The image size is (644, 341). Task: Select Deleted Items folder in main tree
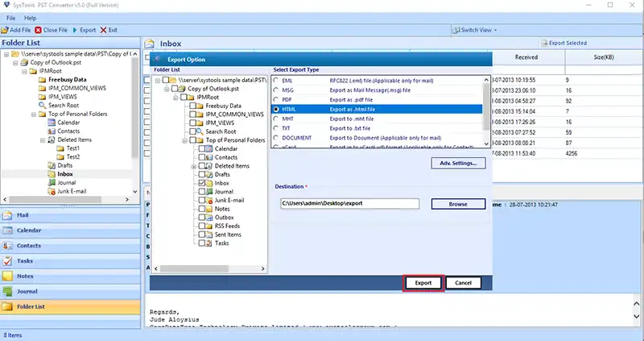74,139
